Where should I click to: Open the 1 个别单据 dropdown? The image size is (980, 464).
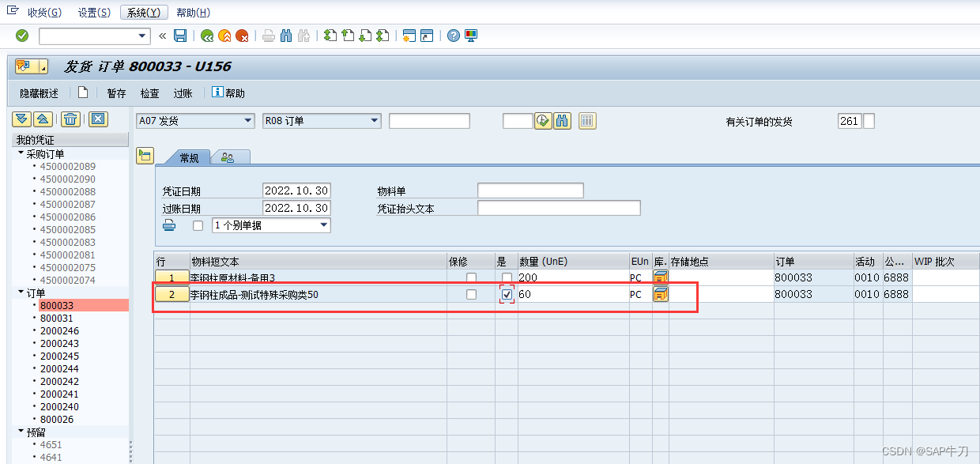coord(323,225)
